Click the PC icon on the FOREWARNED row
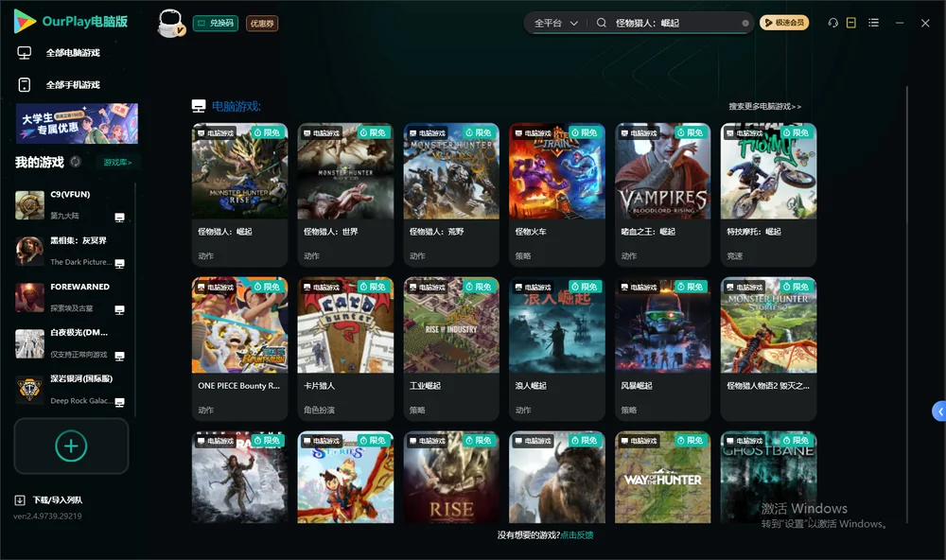 (119, 309)
